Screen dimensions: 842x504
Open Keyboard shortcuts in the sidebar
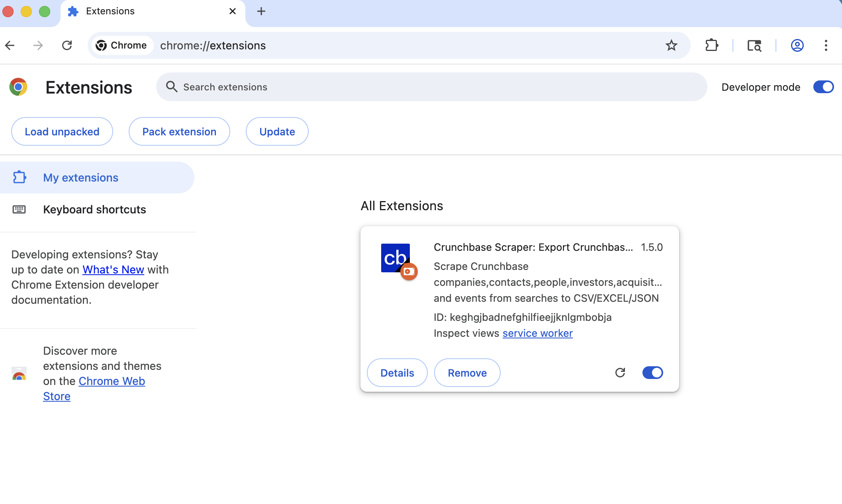click(97, 209)
